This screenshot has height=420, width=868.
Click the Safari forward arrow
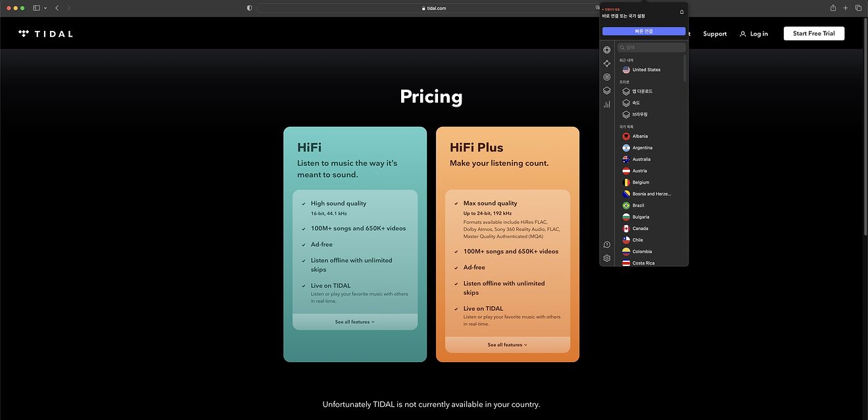point(69,8)
